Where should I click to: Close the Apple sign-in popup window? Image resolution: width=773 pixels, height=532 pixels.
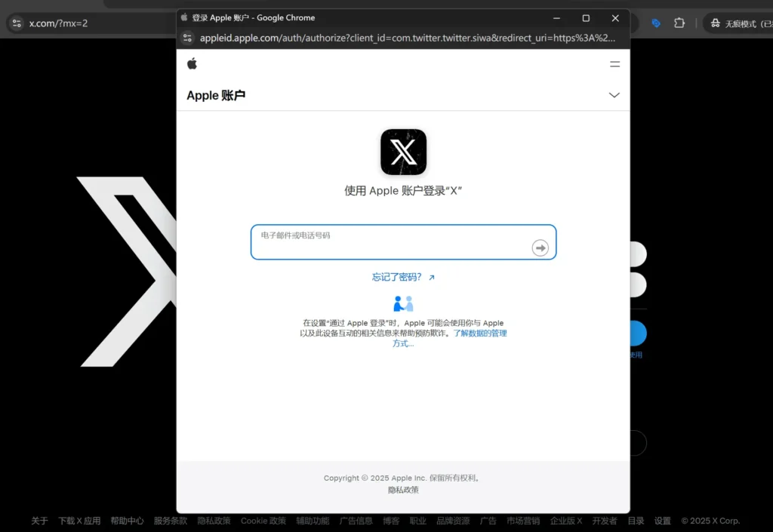coord(615,18)
